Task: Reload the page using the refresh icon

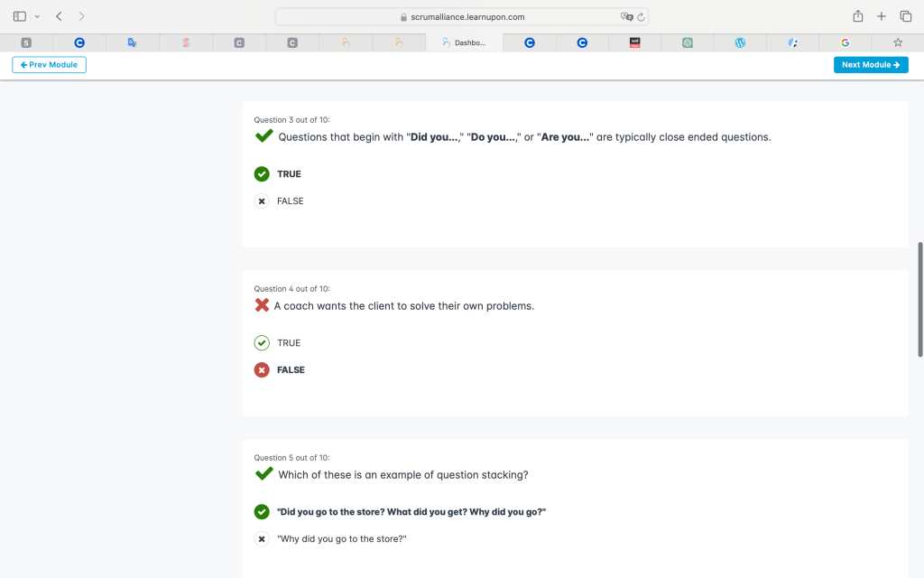Action: point(641,16)
